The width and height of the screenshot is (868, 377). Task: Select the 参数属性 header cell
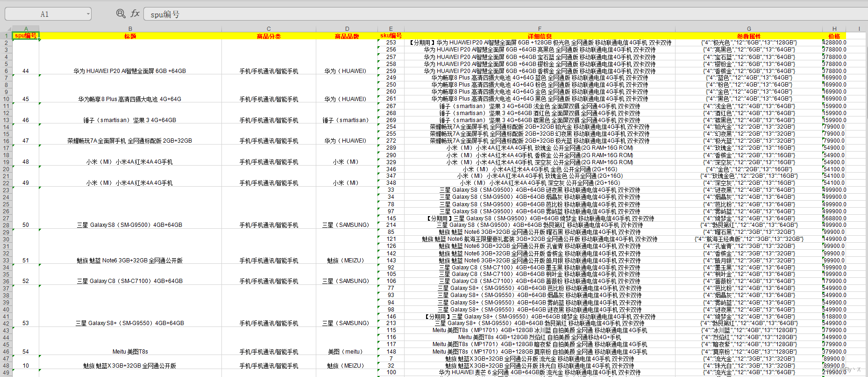(749, 36)
